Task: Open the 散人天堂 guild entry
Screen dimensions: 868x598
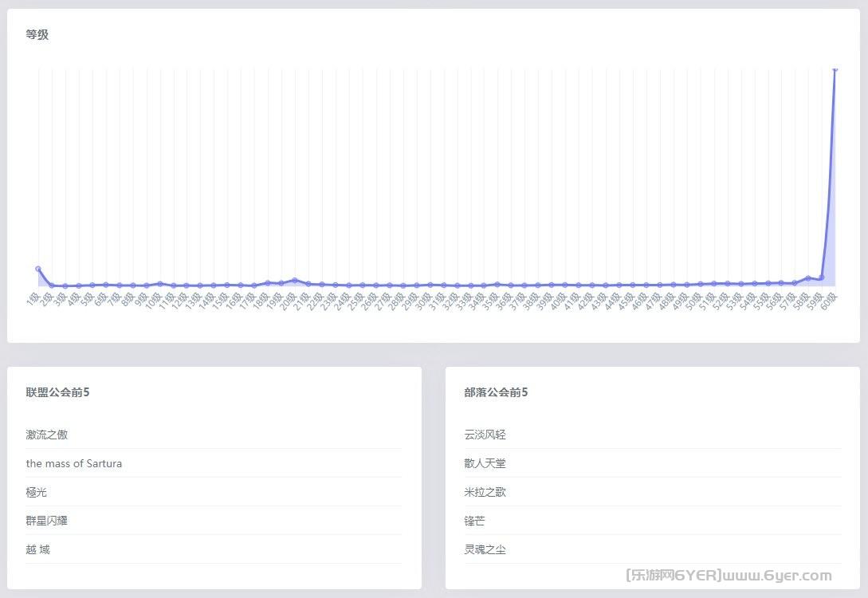Action: (487, 463)
